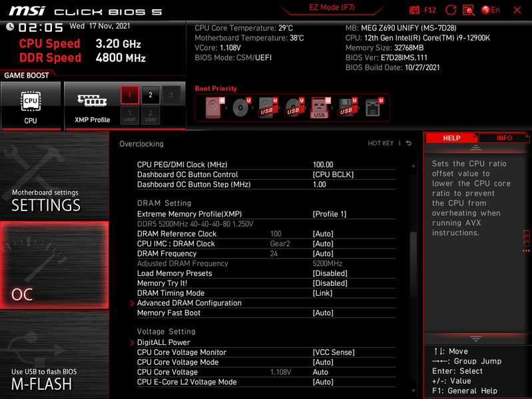Open CPU Core Voltage Mode dropdown
Screen dimensions: 532x399
click(323, 362)
